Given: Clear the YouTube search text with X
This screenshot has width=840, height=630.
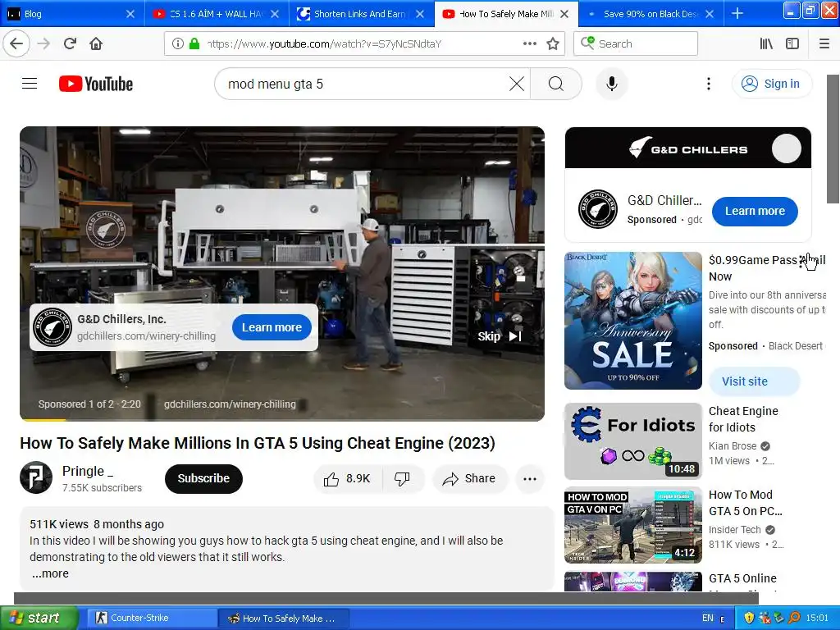Looking at the screenshot, I should [x=517, y=84].
